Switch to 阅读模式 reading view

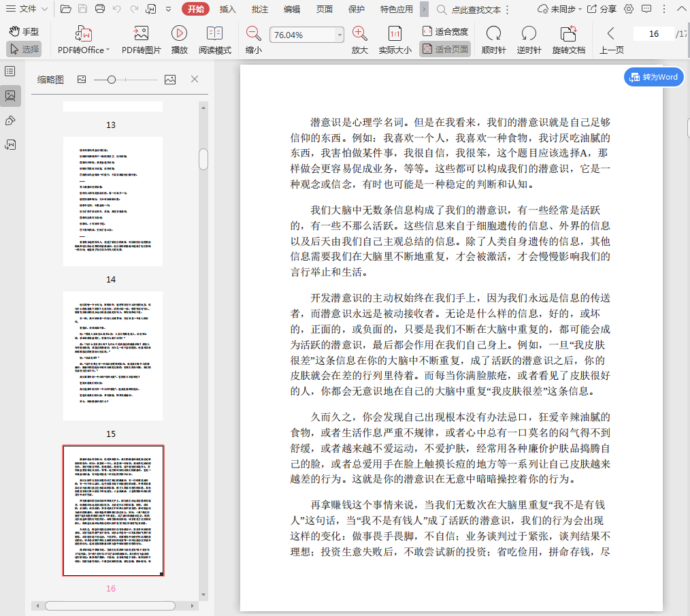(x=215, y=33)
